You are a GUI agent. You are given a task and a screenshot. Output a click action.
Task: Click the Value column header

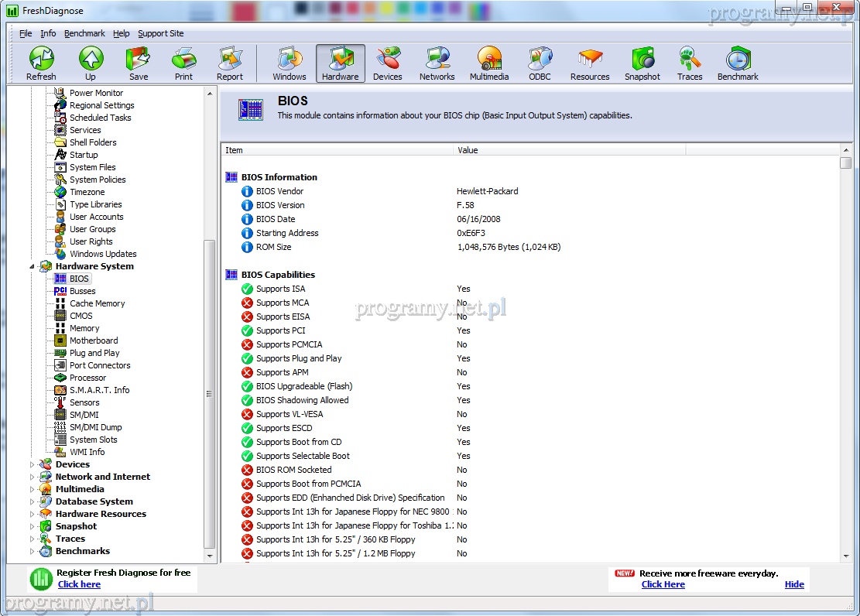pos(569,150)
